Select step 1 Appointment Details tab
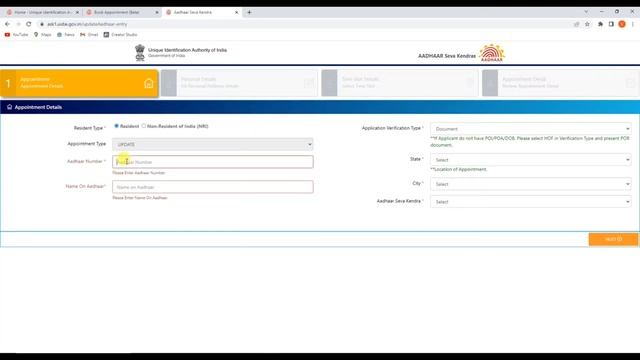640x360 pixels. (79, 83)
